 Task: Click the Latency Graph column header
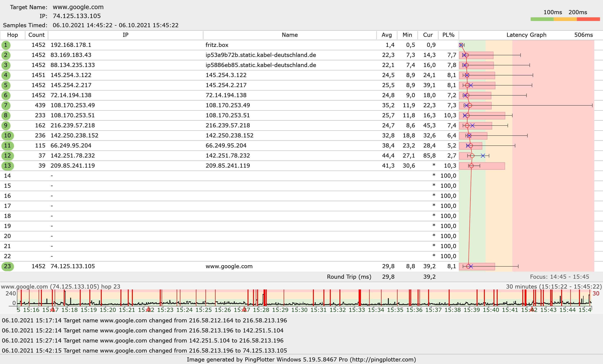[x=526, y=35]
